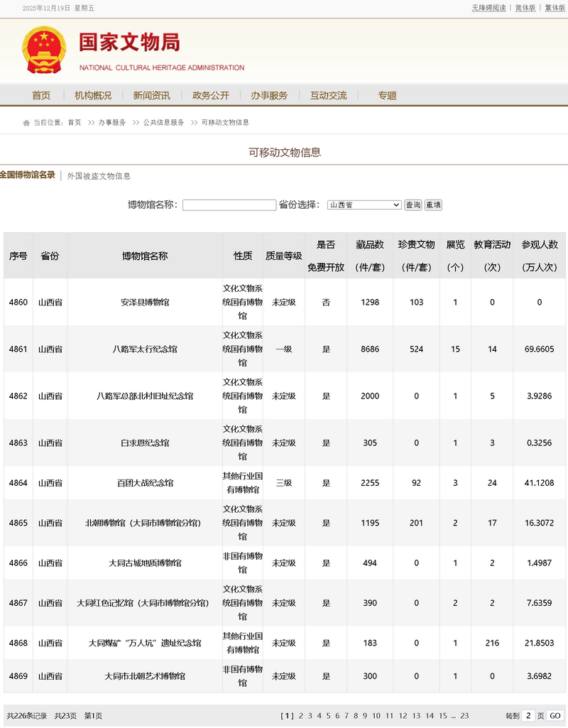Select the 全国博物馆名录 tab

tap(28, 175)
